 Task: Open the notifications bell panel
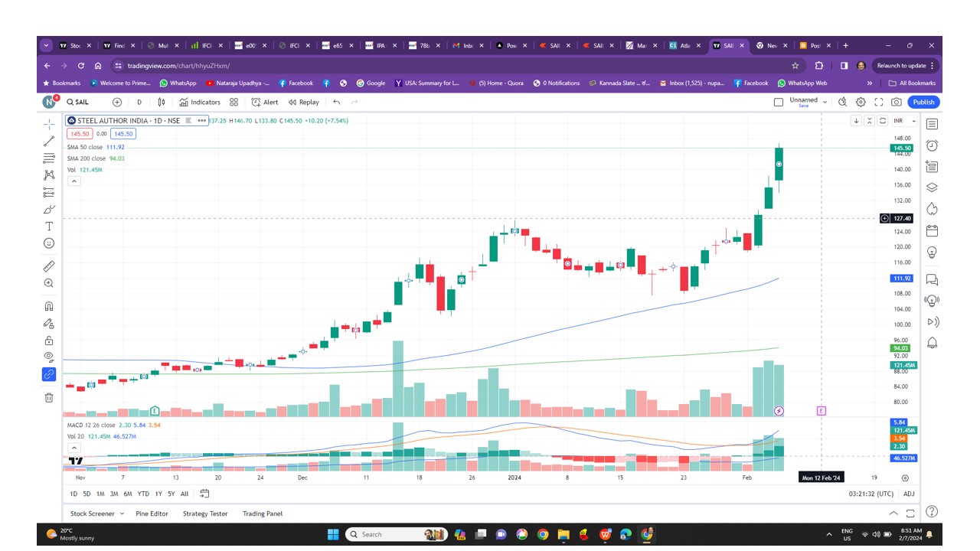coord(932,343)
